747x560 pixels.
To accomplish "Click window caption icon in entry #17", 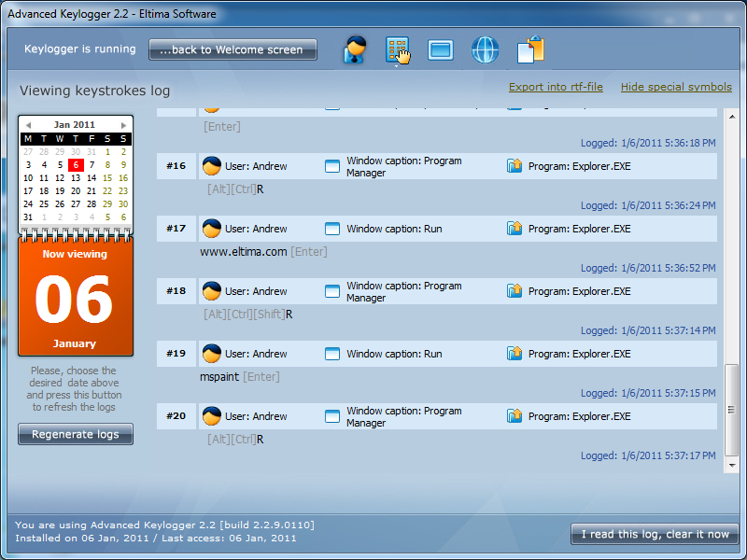I will (332, 229).
